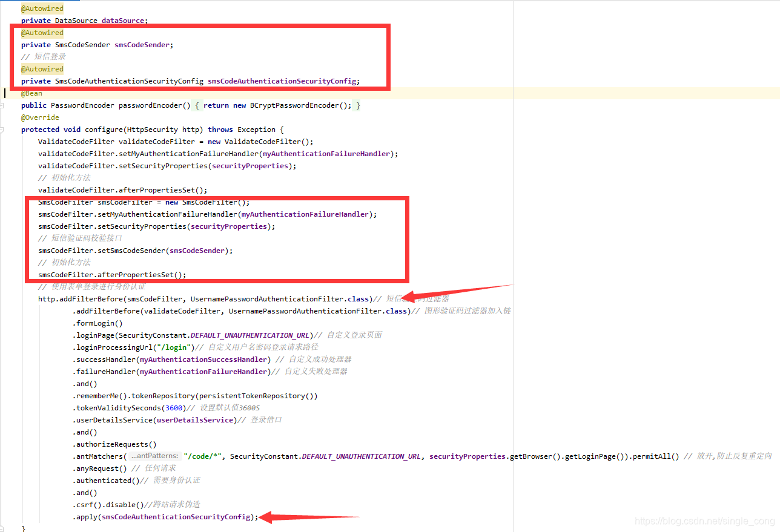Image resolution: width=780 pixels, height=532 pixels.
Task: Click "new ValidateCodeFilter()" declaration line
Action: 176,142
